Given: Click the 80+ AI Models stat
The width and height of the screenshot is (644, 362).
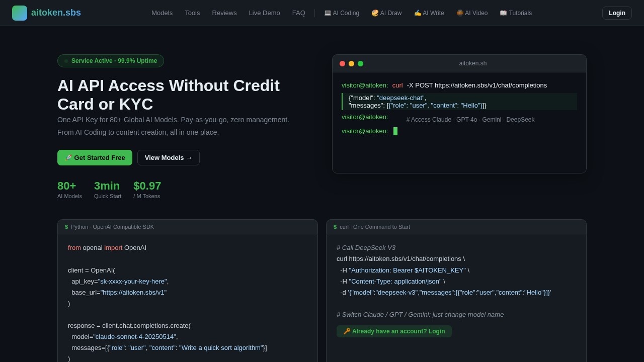Looking at the screenshot, I should point(69,190).
